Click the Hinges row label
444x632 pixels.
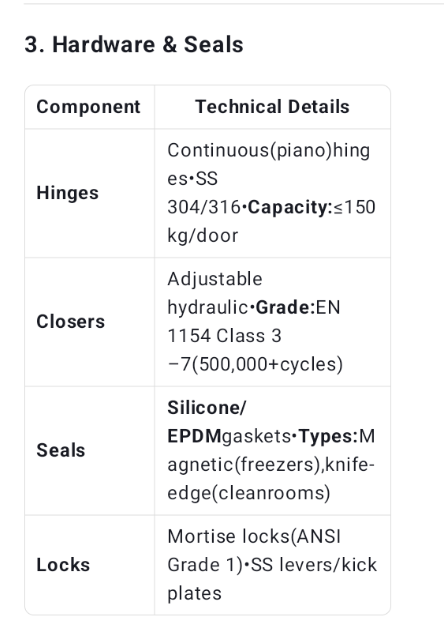(x=67, y=193)
